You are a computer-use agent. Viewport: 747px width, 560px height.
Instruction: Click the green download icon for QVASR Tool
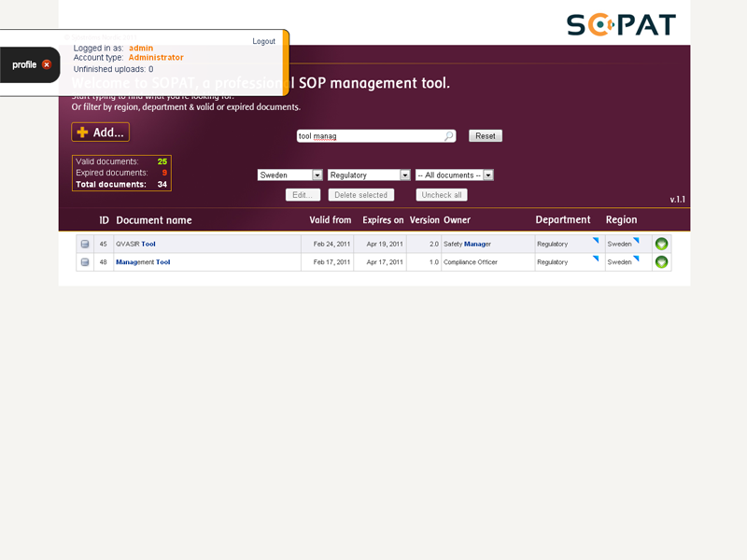661,244
